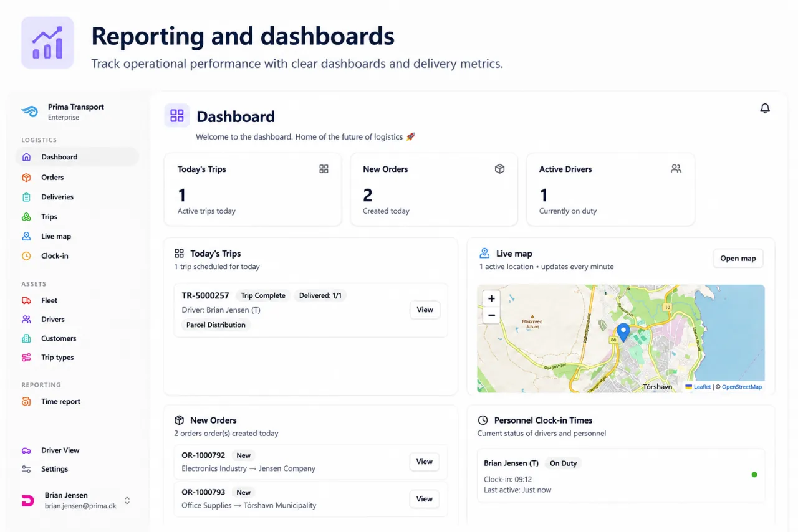
Task: Click the Trip Complete status badge
Action: (263, 295)
